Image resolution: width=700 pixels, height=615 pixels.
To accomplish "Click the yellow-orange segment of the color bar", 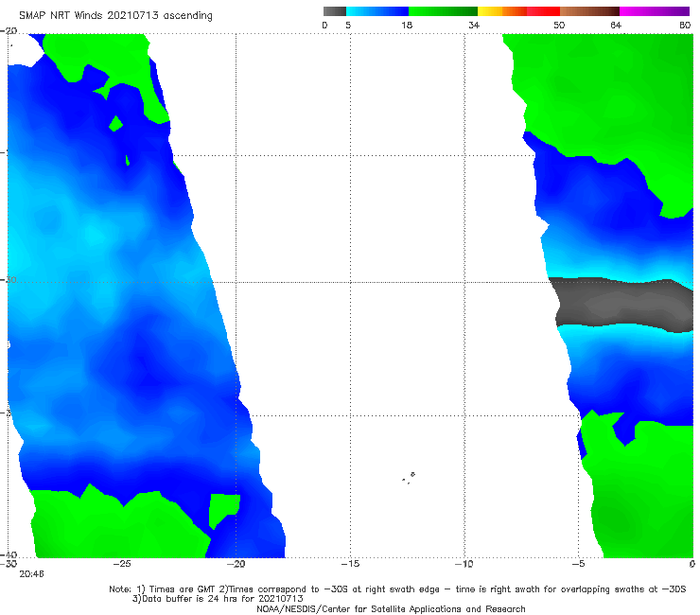I will (x=501, y=11).
